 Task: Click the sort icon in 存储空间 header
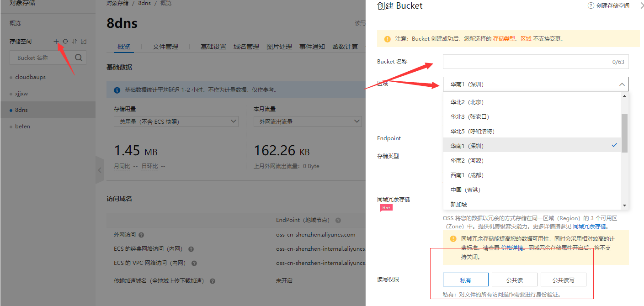[x=75, y=41]
